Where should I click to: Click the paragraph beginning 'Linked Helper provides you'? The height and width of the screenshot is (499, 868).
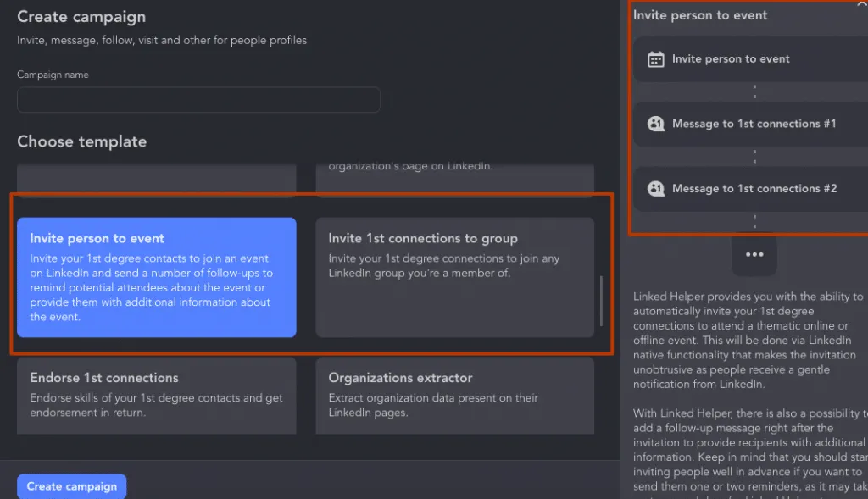point(748,341)
